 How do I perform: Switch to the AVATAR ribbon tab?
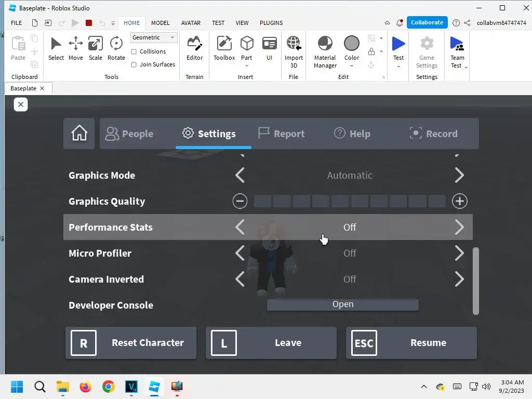(191, 23)
